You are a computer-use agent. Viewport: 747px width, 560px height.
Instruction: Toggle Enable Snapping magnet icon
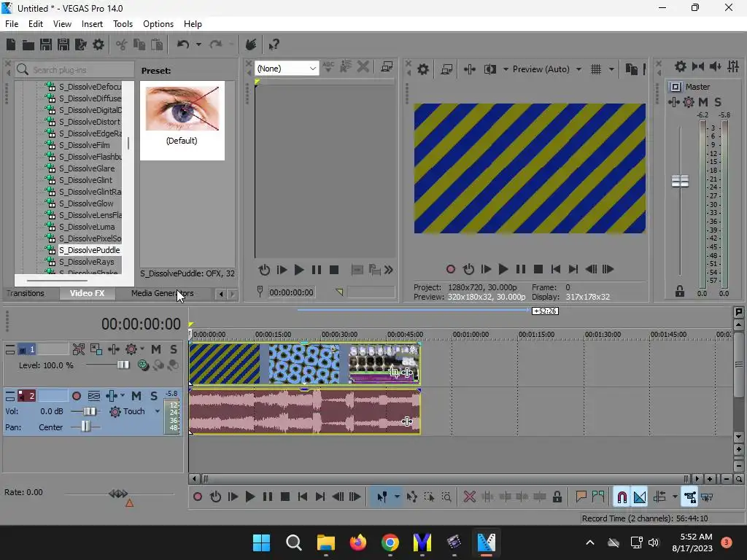point(622,497)
